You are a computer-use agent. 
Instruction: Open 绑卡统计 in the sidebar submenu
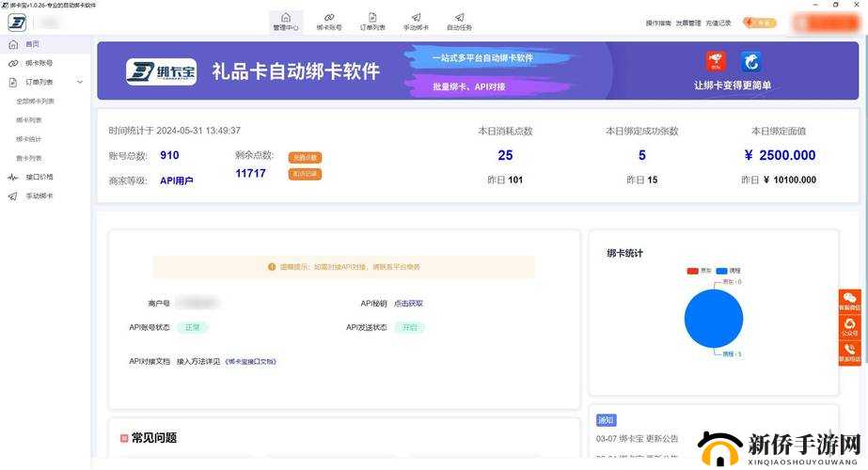29,139
